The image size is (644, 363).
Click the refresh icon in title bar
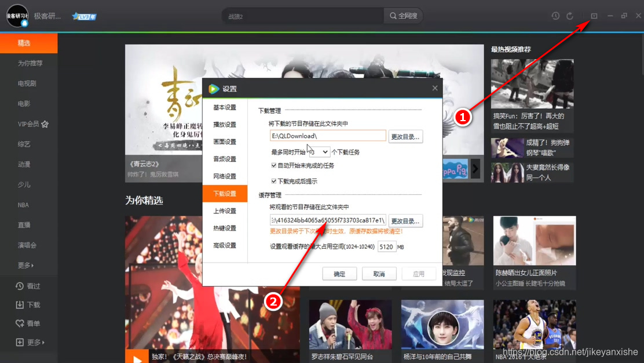coord(570,16)
